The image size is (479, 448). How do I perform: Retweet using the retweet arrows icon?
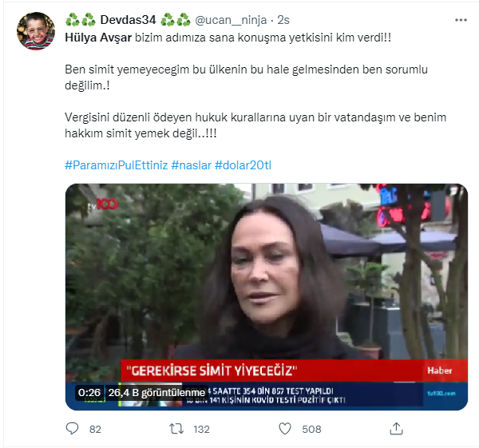coord(176,429)
